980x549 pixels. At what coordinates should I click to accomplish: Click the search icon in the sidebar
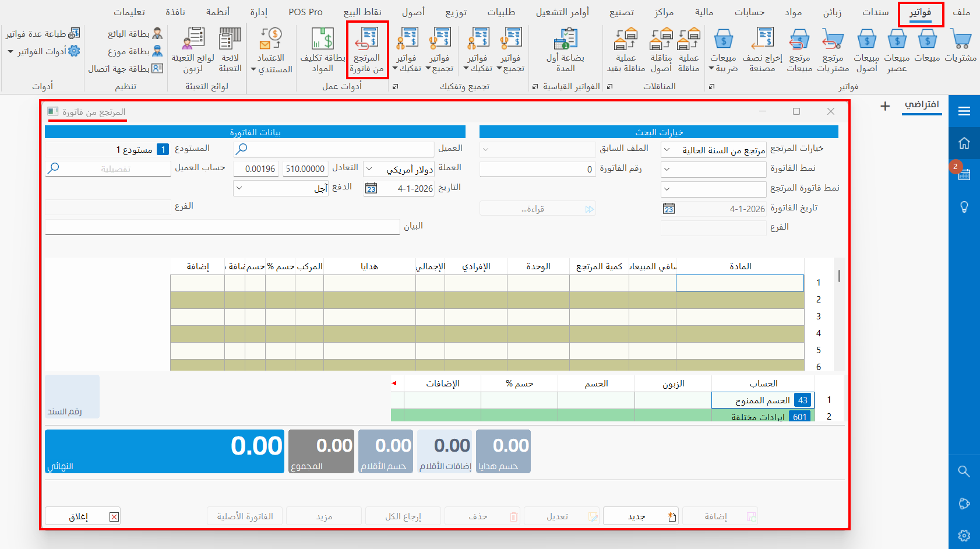(x=964, y=471)
